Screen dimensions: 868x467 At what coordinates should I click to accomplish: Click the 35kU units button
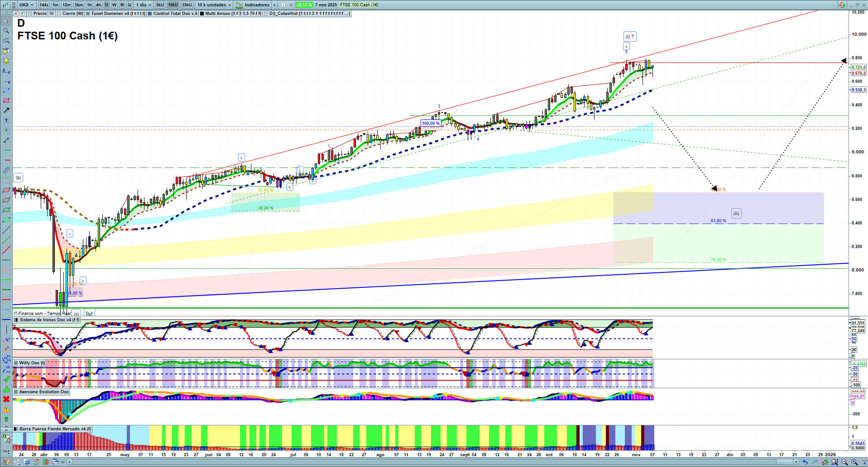(187, 5)
